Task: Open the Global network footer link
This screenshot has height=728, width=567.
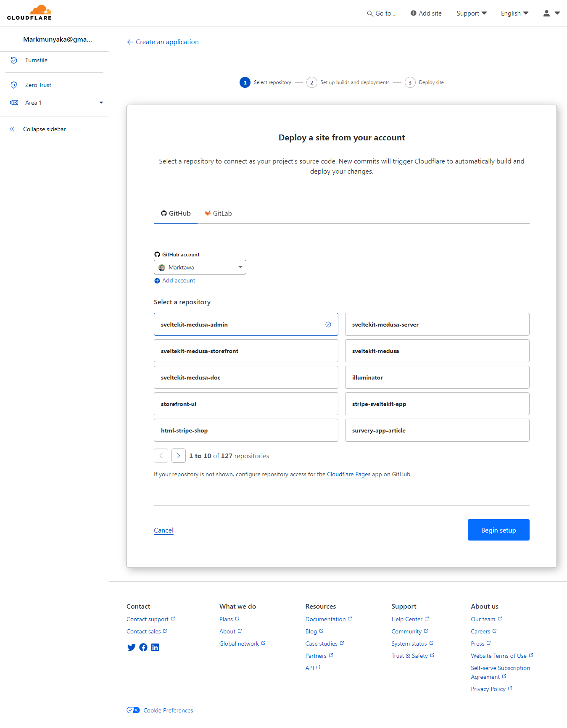Action: click(x=242, y=644)
